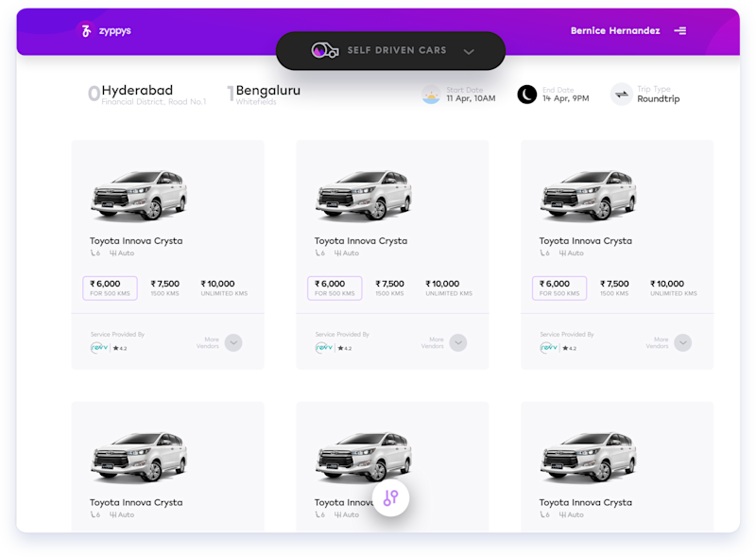The image size is (756, 557).
Task: Click the 6 seats icon on the top-middle card
Action: (x=319, y=252)
